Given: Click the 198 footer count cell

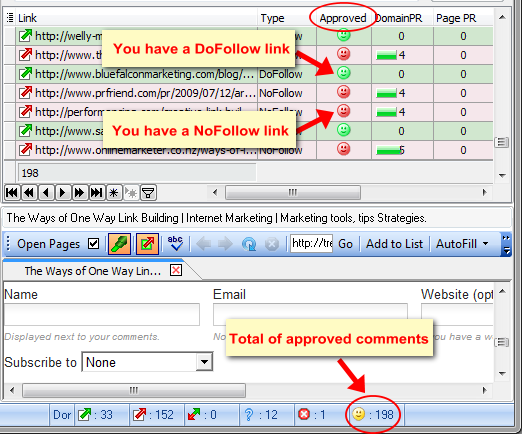Looking at the screenshot, I should 137,173.
